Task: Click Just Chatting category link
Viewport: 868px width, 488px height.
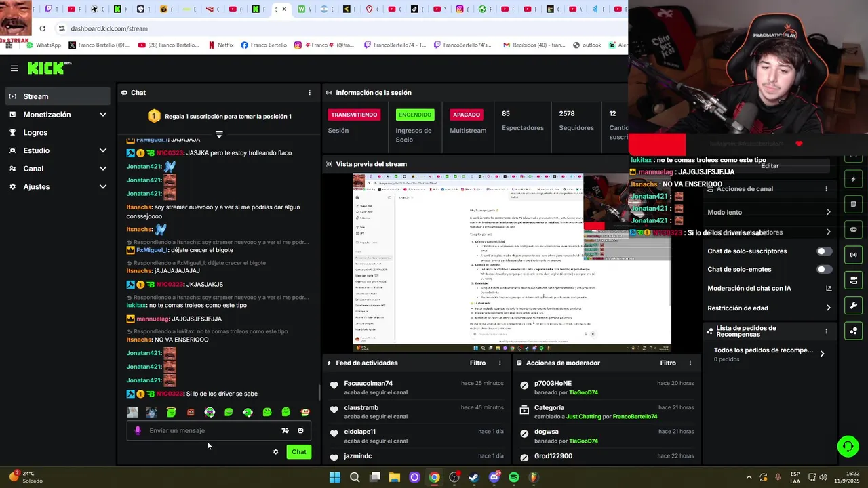Action: coord(583,417)
